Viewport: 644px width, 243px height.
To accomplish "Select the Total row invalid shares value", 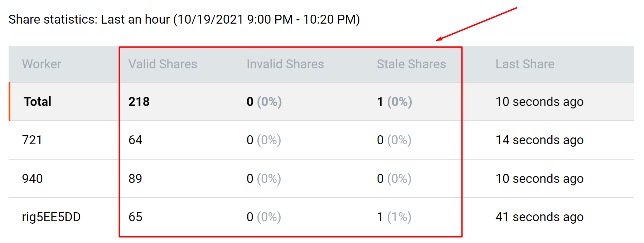I will (264, 102).
